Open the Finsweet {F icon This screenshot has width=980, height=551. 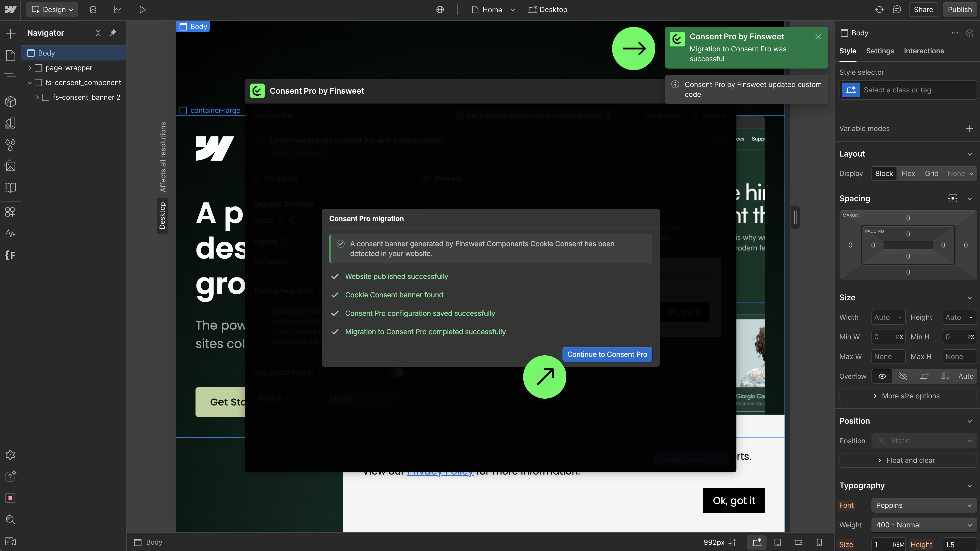(10, 255)
